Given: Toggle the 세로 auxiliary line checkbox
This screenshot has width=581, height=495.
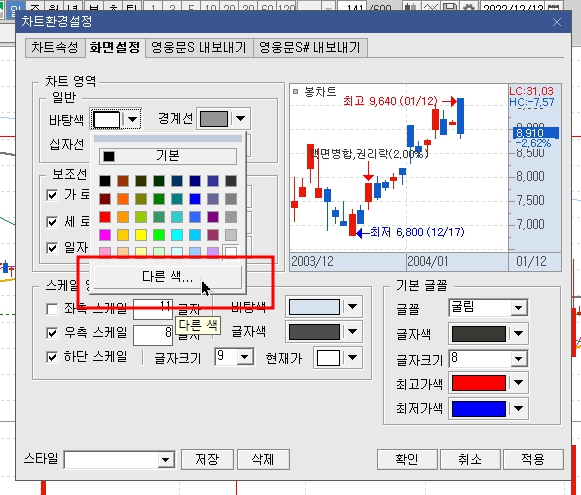Looking at the screenshot, I should point(52,222).
